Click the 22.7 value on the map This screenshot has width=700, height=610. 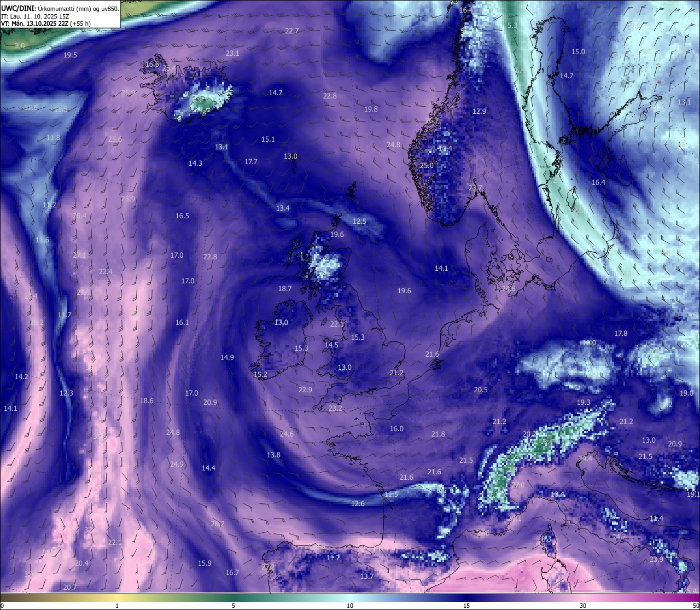point(292,31)
